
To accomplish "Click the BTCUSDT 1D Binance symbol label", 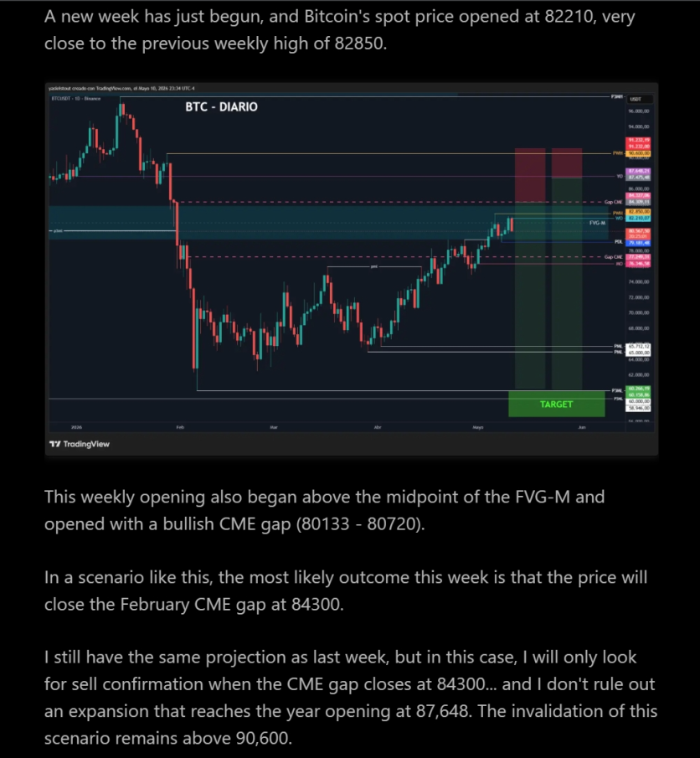I will [76, 99].
